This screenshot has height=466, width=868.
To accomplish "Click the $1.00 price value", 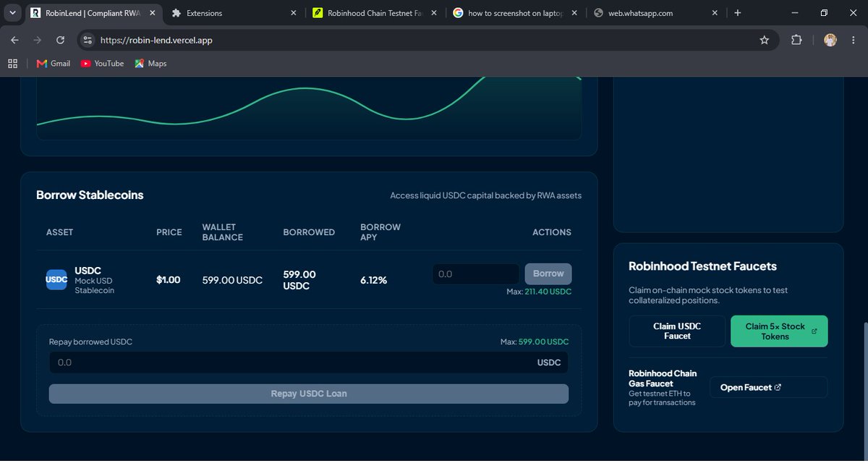I will coord(169,280).
